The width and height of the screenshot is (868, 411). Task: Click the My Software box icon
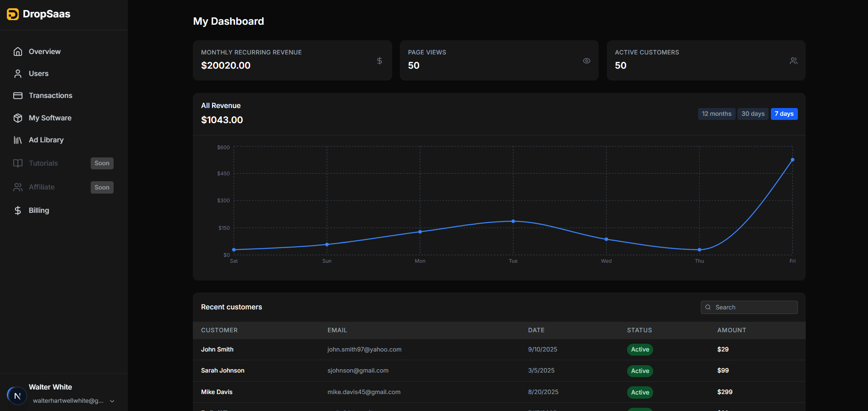[x=18, y=118]
